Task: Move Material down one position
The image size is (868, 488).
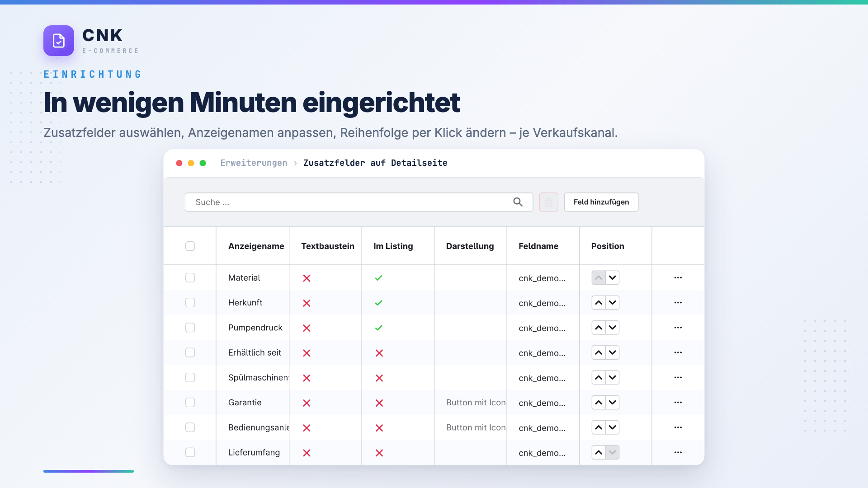Action: click(x=612, y=277)
